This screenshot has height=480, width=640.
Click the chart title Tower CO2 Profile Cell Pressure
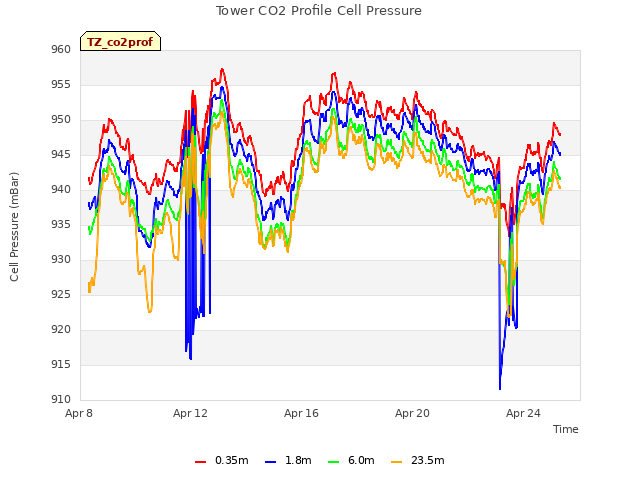coord(319,11)
